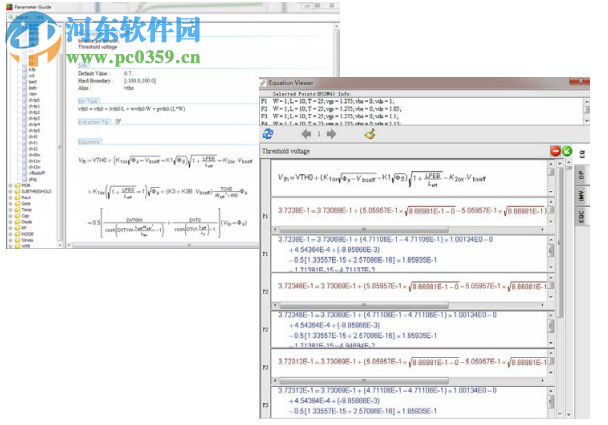Expand the Diode folder node
Image resolution: width=608 pixels, height=425 pixels.
(10, 222)
